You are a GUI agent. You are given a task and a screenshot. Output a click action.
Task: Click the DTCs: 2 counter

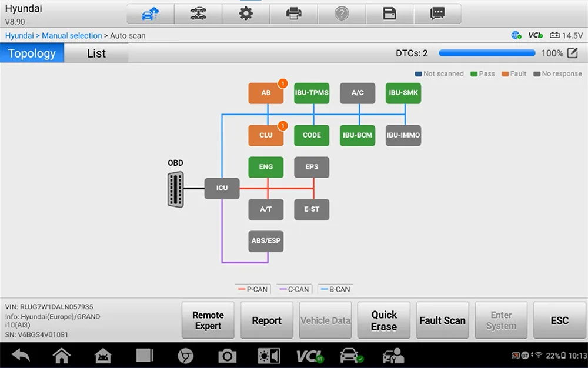click(412, 53)
